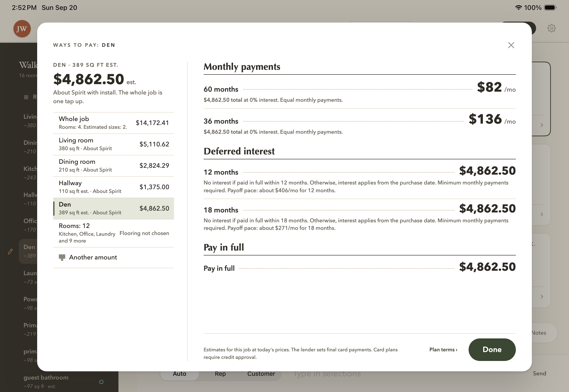
Task: Choose the 36 months $136/mo plan
Action: 360,125
